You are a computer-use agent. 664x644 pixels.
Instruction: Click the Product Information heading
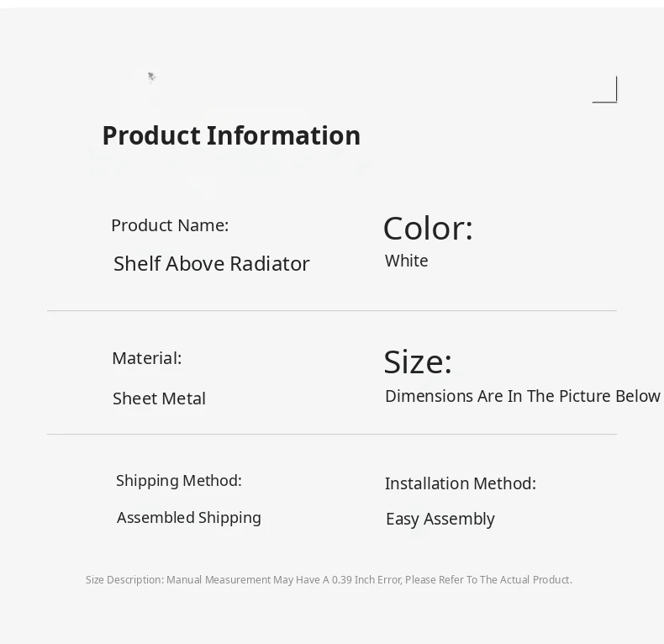(231, 135)
